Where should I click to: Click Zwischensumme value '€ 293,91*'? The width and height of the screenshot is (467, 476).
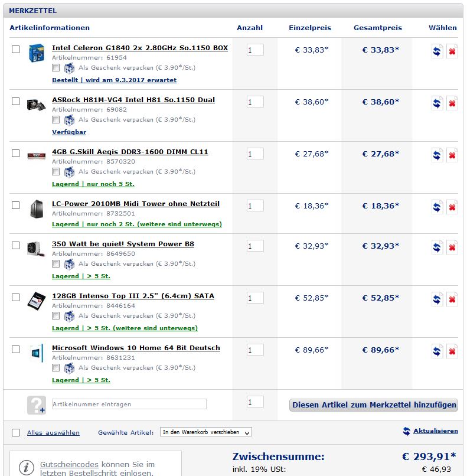(x=429, y=457)
